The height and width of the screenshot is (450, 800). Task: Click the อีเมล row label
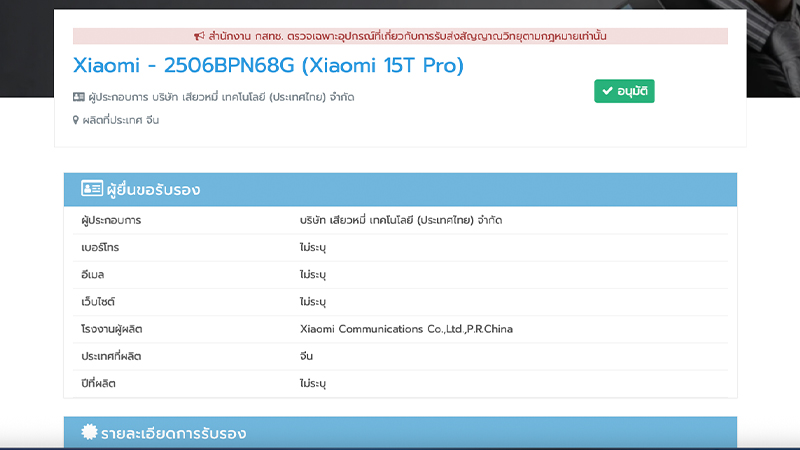coord(92,274)
